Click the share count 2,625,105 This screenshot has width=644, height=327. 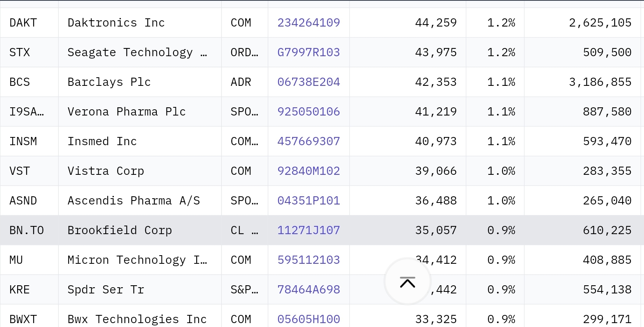pos(600,23)
